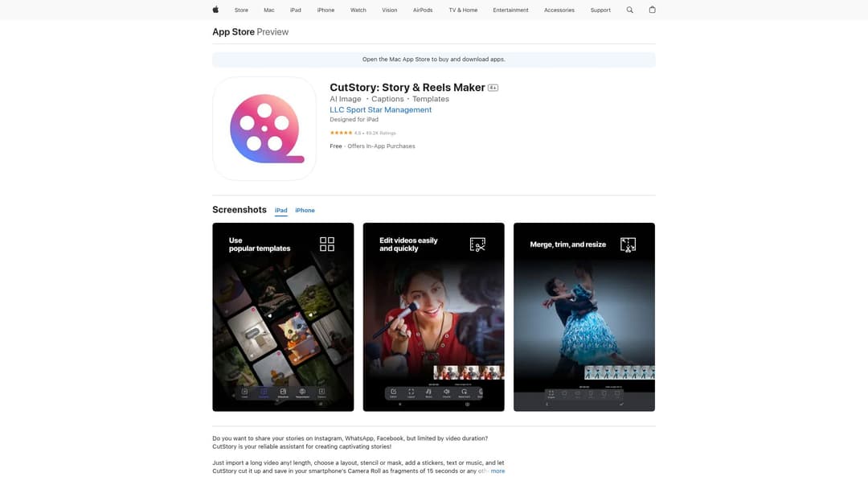Open the TV & Home menu
Viewport: 868px width, 489px height.
coord(464,10)
